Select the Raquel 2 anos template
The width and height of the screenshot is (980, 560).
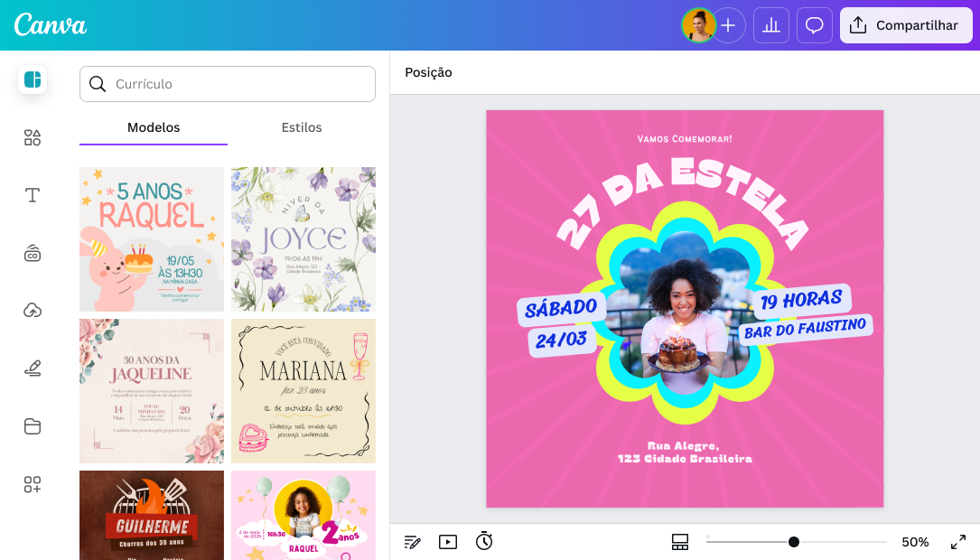point(303,516)
